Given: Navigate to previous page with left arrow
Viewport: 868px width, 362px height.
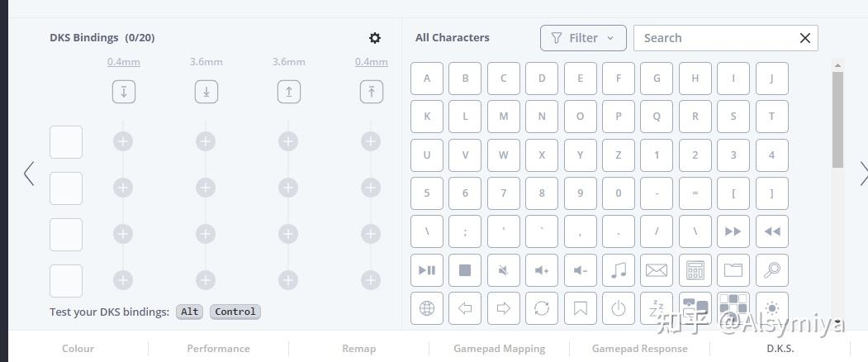Looking at the screenshot, I should tap(29, 174).
